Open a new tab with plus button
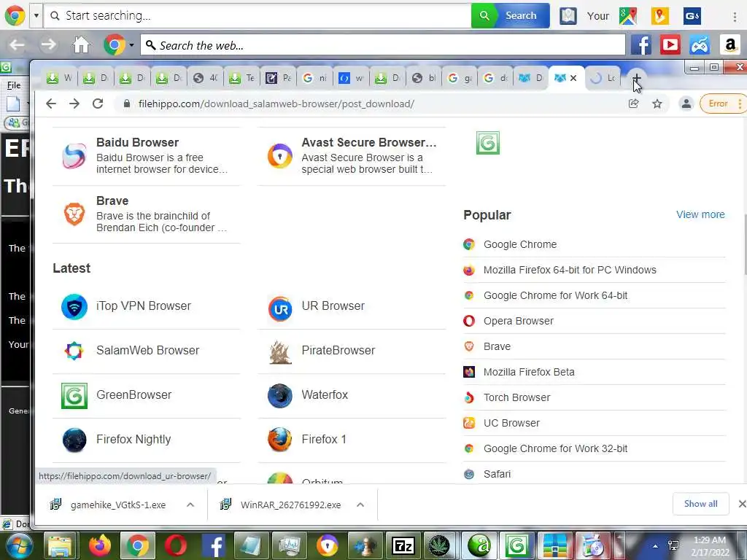 pos(636,78)
